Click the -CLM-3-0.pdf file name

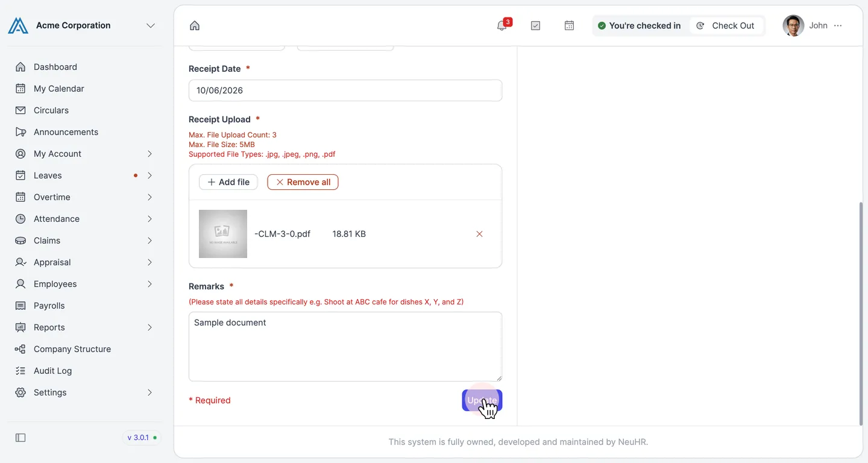(282, 234)
